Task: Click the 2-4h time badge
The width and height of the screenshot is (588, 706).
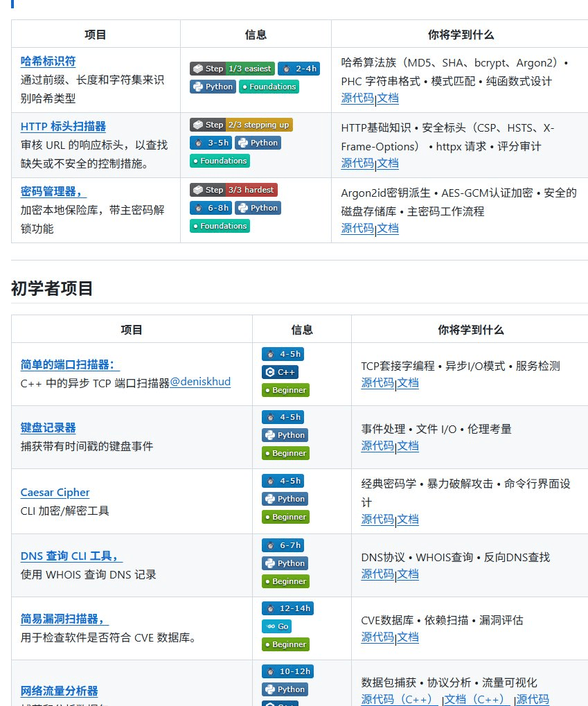Action: click(x=299, y=69)
